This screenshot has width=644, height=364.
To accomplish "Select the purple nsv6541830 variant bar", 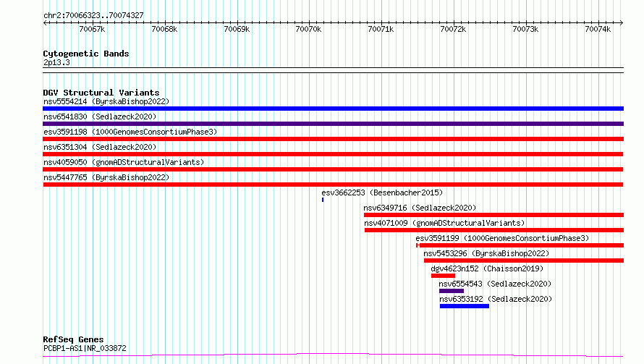I will (333, 124).
